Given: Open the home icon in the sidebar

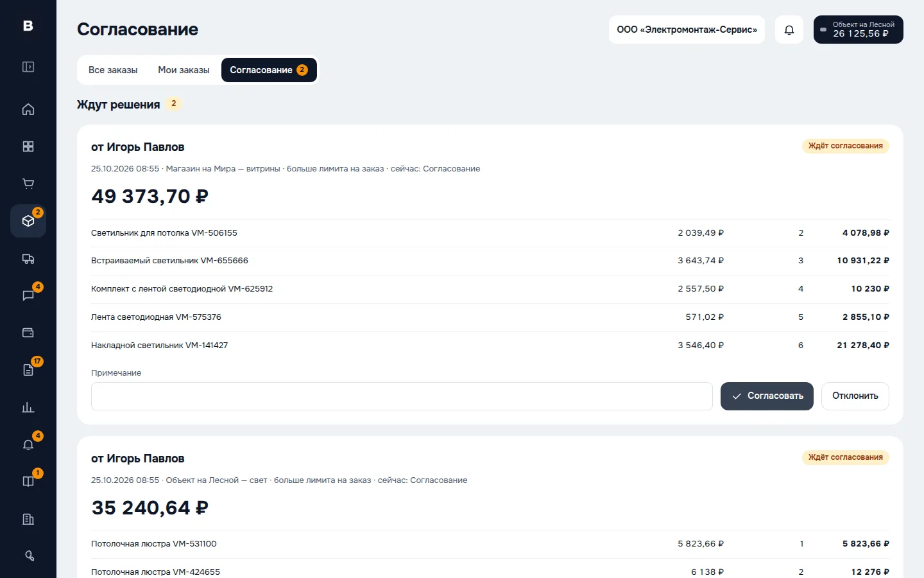Looking at the screenshot, I should pos(28,109).
